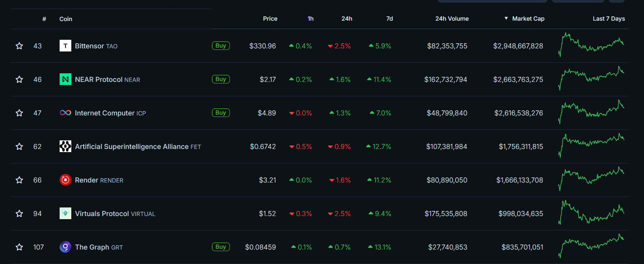644x264 pixels.
Task: Favorite NEAR Protocol with its star icon
Action: (19, 80)
